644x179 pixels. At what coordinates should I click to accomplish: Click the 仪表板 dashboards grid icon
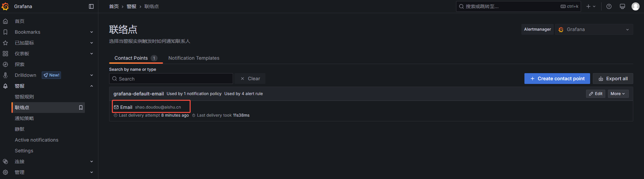tap(5, 54)
